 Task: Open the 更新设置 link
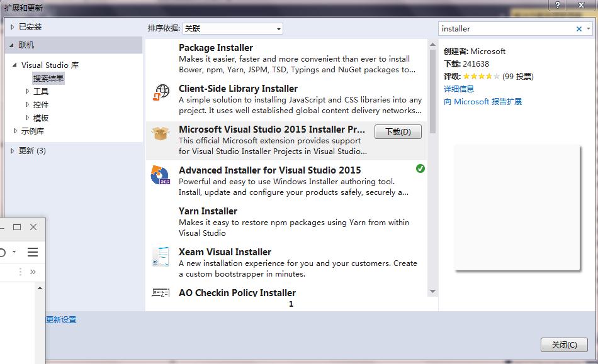pyautogui.click(x=62, y=320)
